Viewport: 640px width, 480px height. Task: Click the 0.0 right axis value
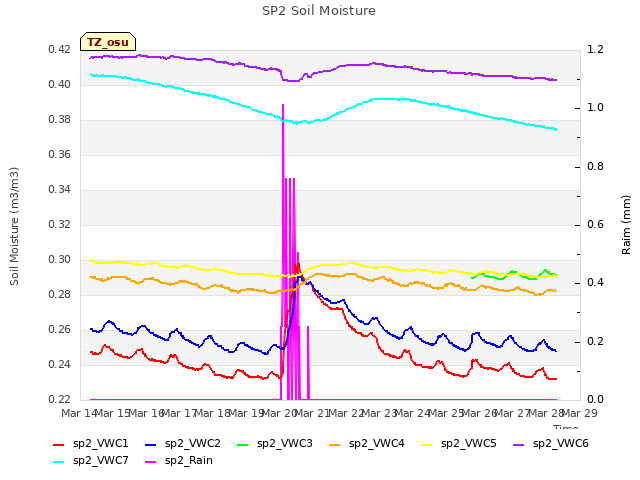[595, 399]
